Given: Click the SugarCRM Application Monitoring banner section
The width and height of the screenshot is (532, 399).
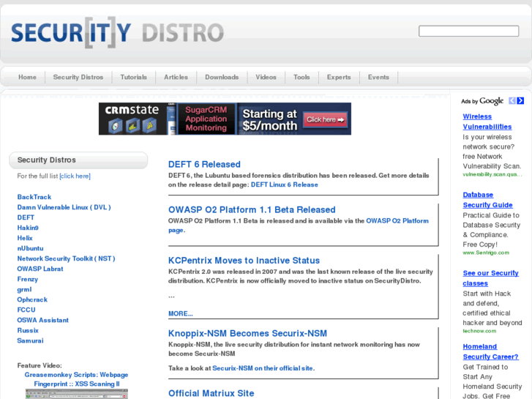Looking at the screenshot, I should coord(206,119).
